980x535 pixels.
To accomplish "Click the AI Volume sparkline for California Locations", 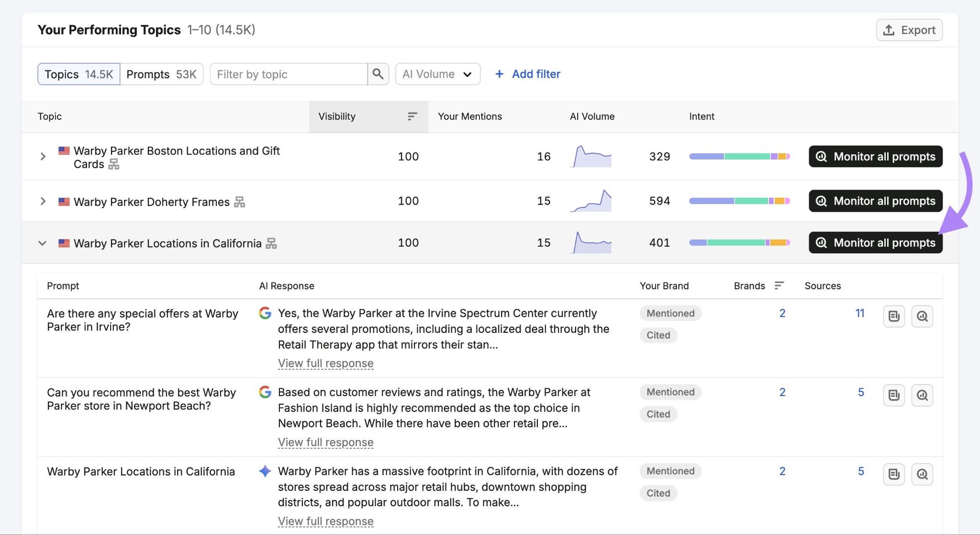I will tap(591, 242).
